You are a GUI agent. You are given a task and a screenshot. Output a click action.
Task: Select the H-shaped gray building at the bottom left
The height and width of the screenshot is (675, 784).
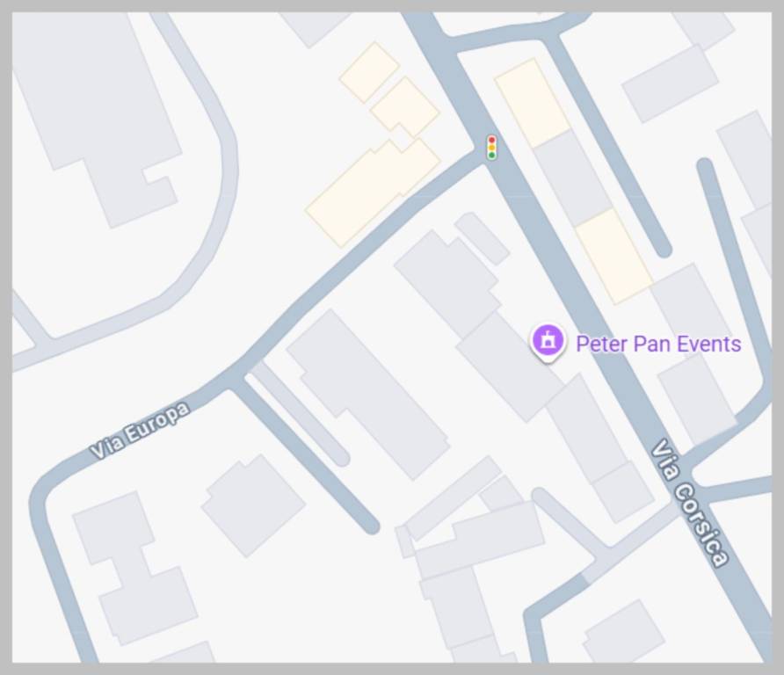(x=135, y=568)
